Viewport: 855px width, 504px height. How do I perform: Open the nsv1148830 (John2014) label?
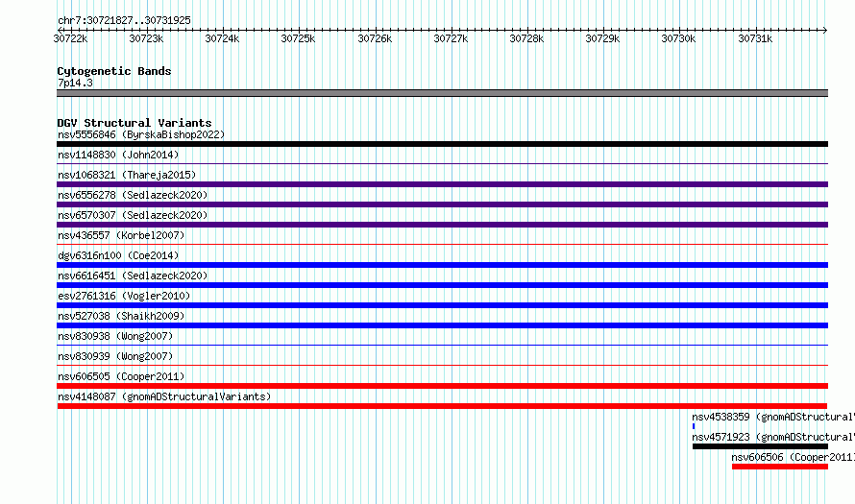[x=118, y=155]
